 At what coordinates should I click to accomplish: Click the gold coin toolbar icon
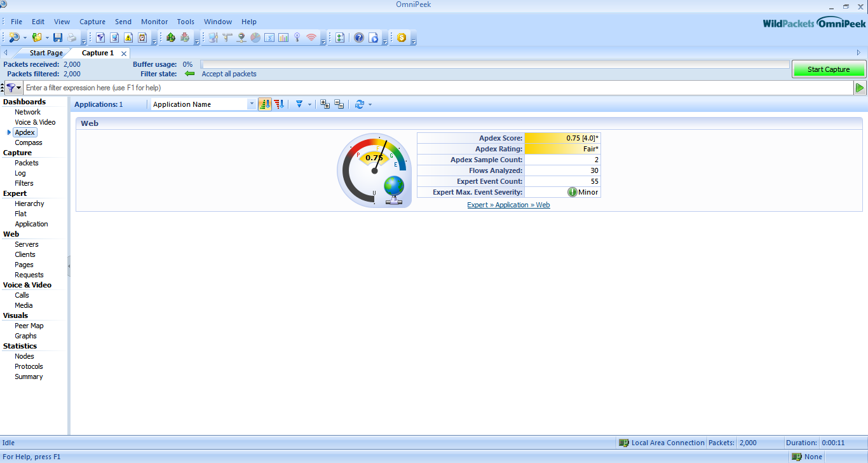402,38
